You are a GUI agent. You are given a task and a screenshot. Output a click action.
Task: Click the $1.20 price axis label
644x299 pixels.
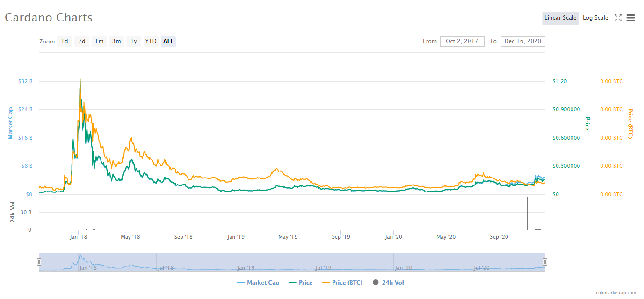560,81
